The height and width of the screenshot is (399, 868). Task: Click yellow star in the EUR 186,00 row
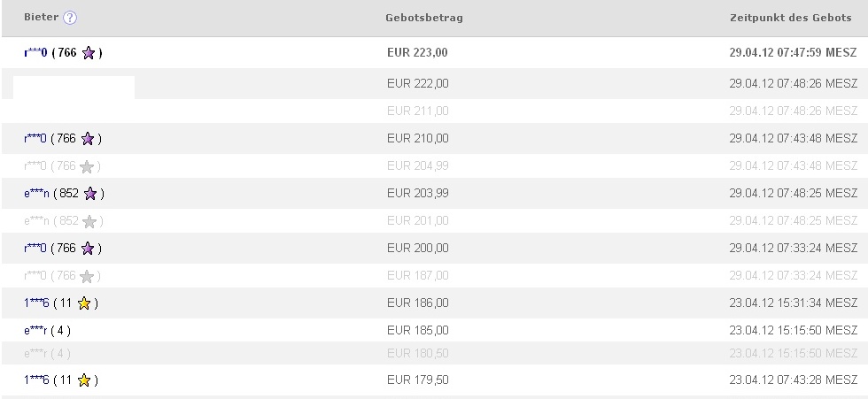tap(84, 303)
